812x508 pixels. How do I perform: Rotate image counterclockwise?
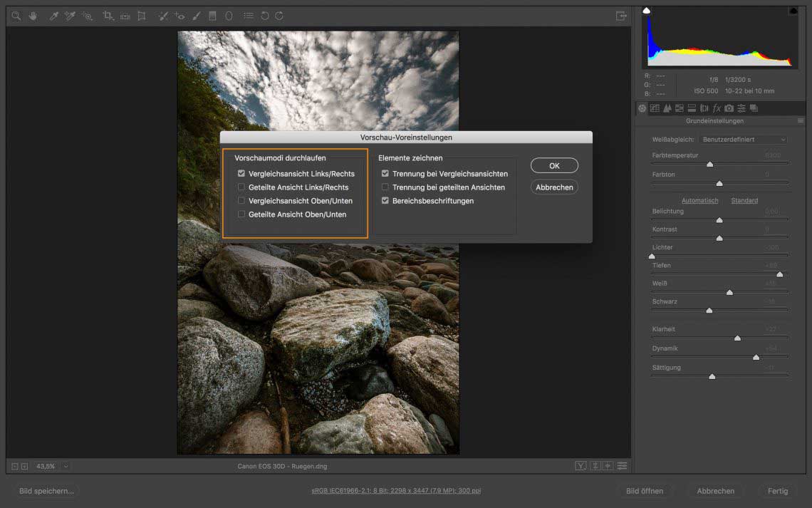pos(265,16)
